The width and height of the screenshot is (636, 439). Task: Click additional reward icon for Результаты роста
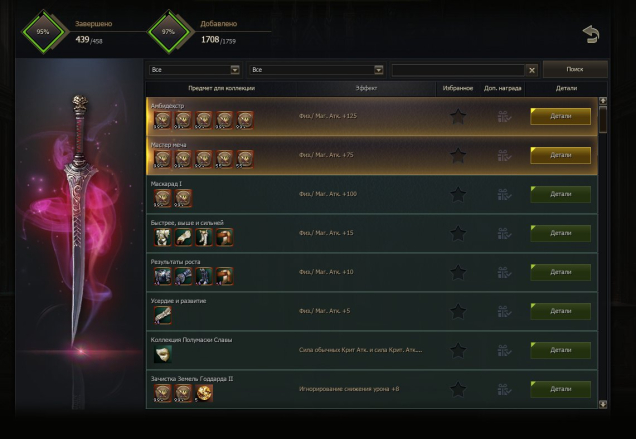[504, 272]
